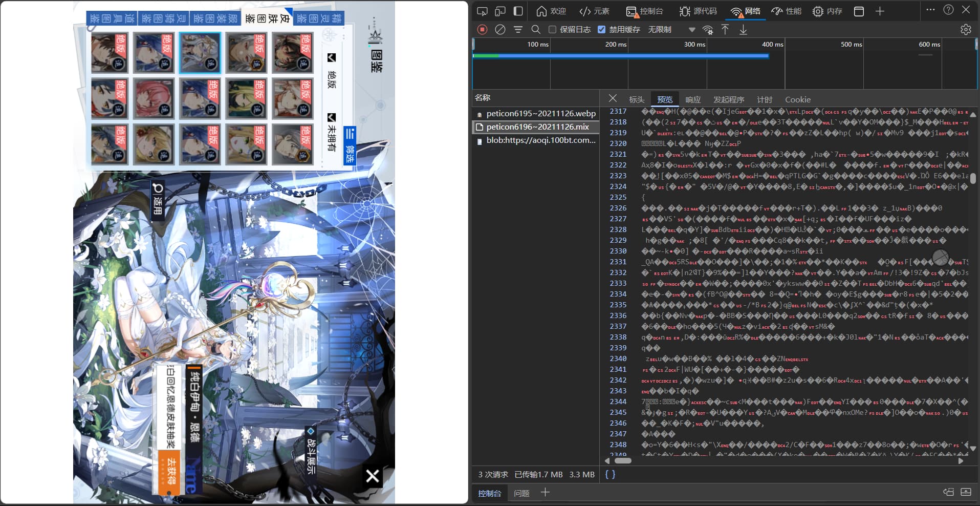980x506 pixels.
Task: Add a drawer tab with the plus icon
Action: coord(545,492)
